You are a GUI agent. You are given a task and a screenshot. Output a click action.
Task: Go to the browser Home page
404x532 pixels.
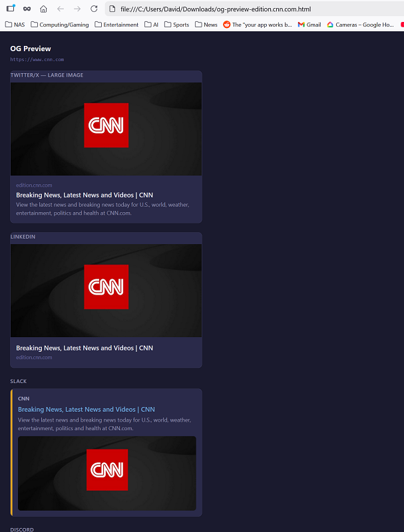[x=43, y=9]
